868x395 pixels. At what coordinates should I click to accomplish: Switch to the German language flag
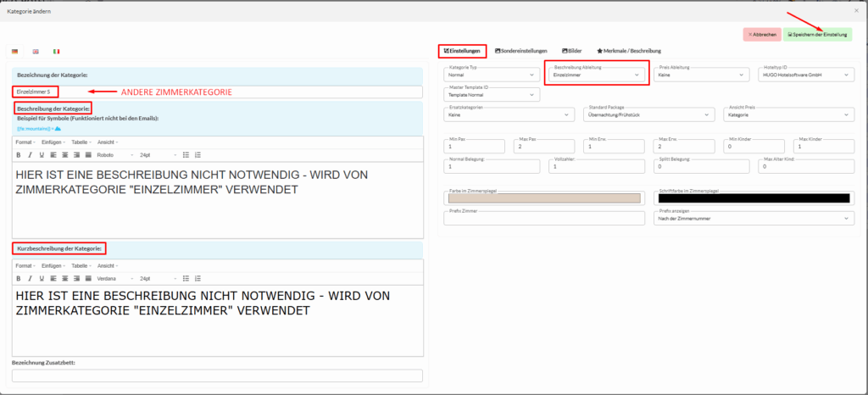[15, 52]
